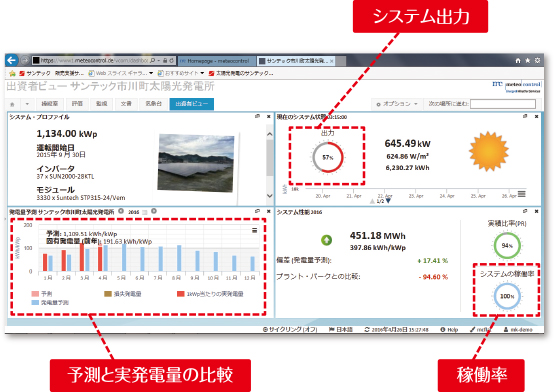The width and height of the screenshot is (556, 392).
Task: Toggle 予測 legend series
Action: click(x=42, y=294)
